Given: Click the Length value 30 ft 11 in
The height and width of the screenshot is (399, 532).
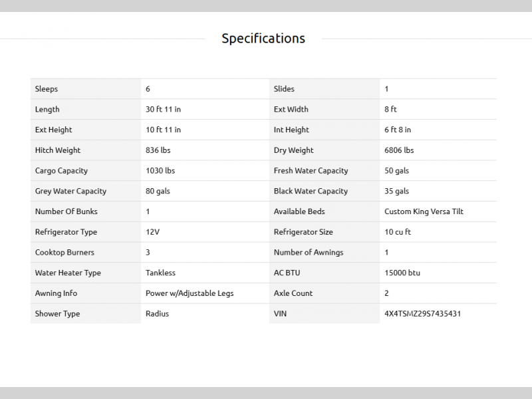Looking at the screenshot, I should (163, 110).
